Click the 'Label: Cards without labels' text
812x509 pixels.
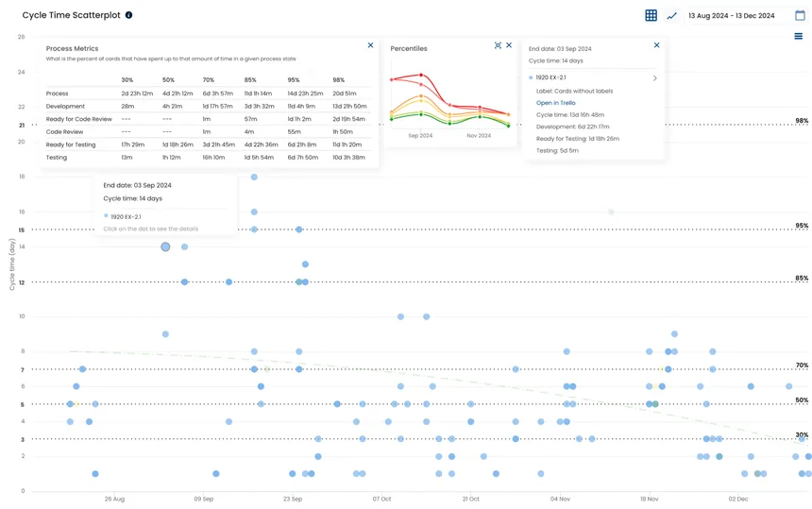[x=574, y=92]
